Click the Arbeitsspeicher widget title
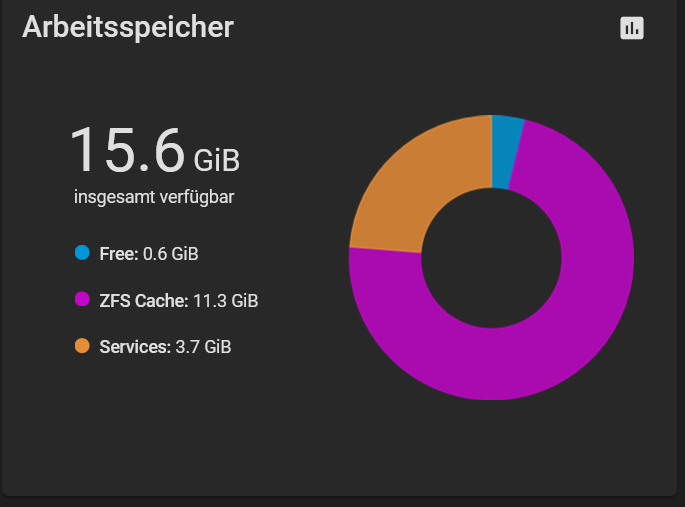 128,28
